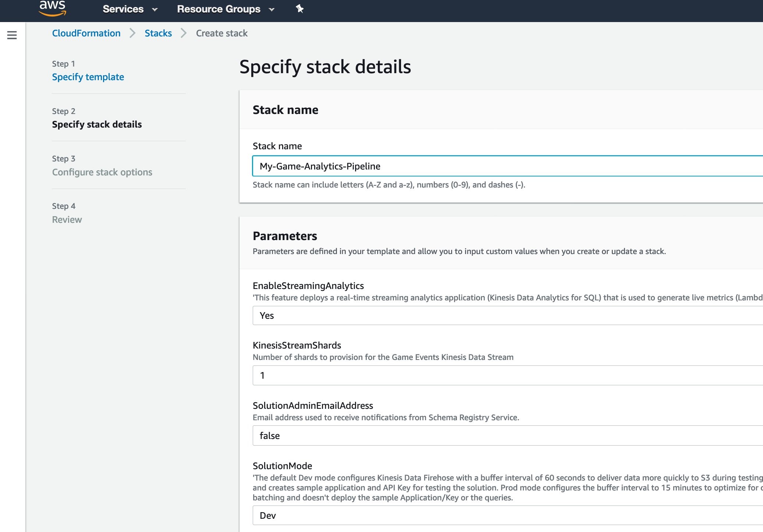The image size is (763, 532).
Task: Select Specify stack details step
Action: [97, 124]
